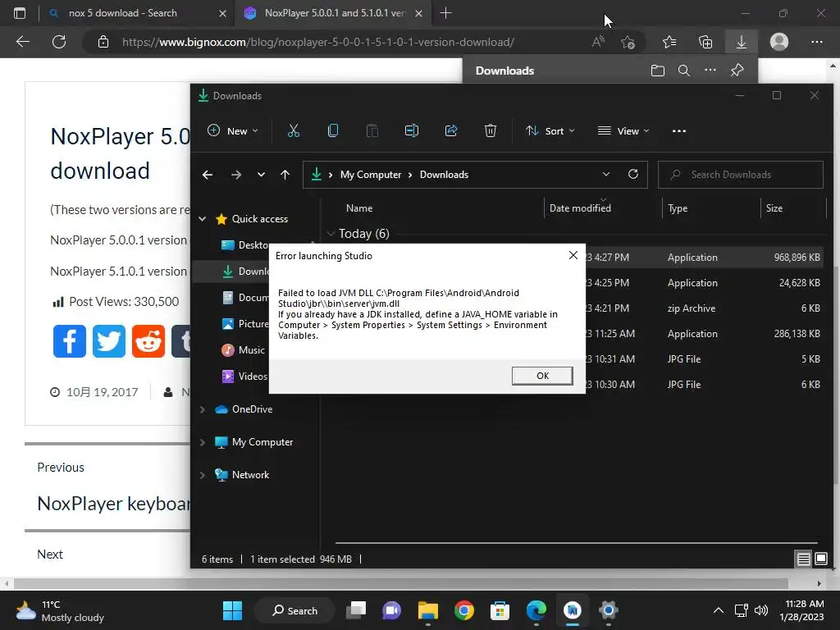Go up one folder level
Screen dimensions: 840x630
tap(285, 175)
